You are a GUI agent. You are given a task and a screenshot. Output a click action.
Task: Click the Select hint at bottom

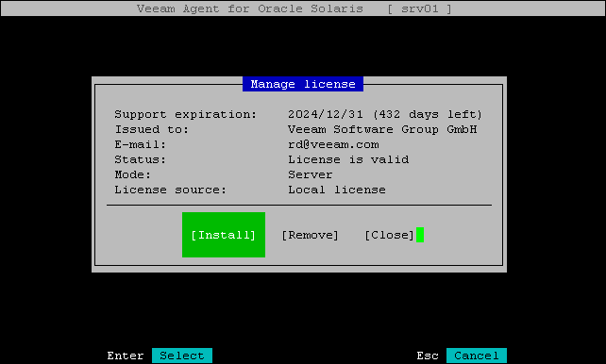182,356
